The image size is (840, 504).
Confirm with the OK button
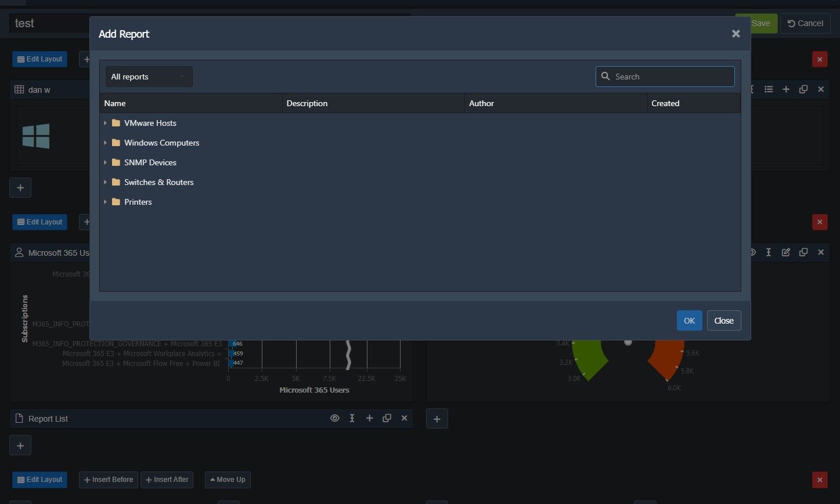click(x=689, y=321)
